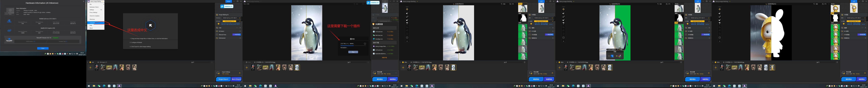Screen dimensions: 868x88
Task: Click the Export Settings icon above Single Export
Action: [218, 73]
